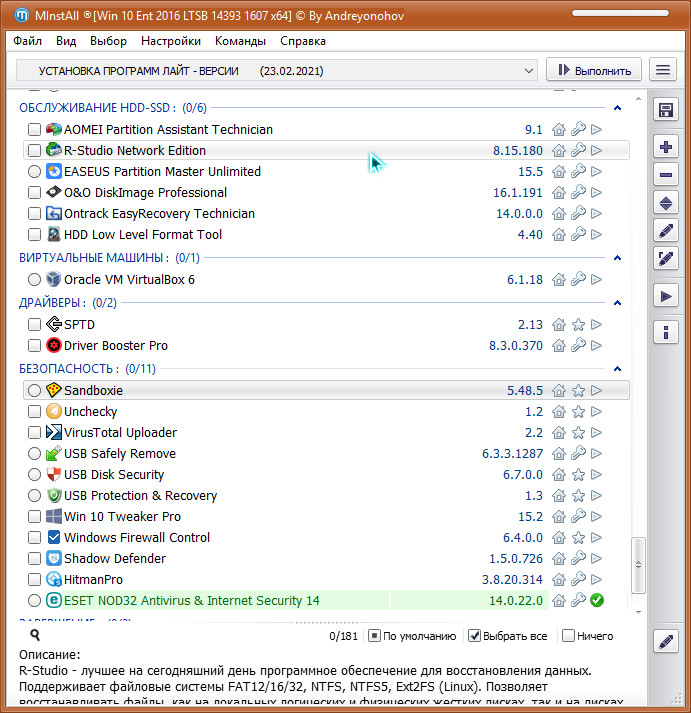
Task: Click key icon for Driver Booster Pro
Action: pyautogui.click(x=578, y=346)
